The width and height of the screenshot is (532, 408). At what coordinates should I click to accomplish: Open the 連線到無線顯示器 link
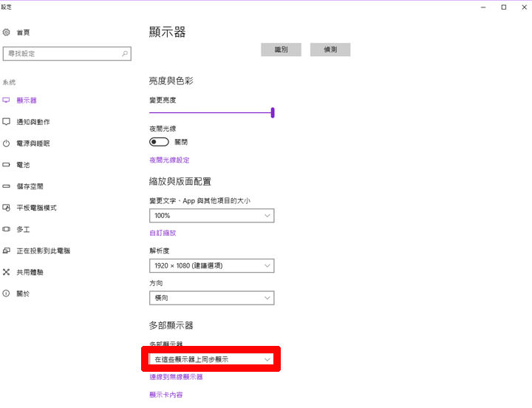(x=176, y=377)
